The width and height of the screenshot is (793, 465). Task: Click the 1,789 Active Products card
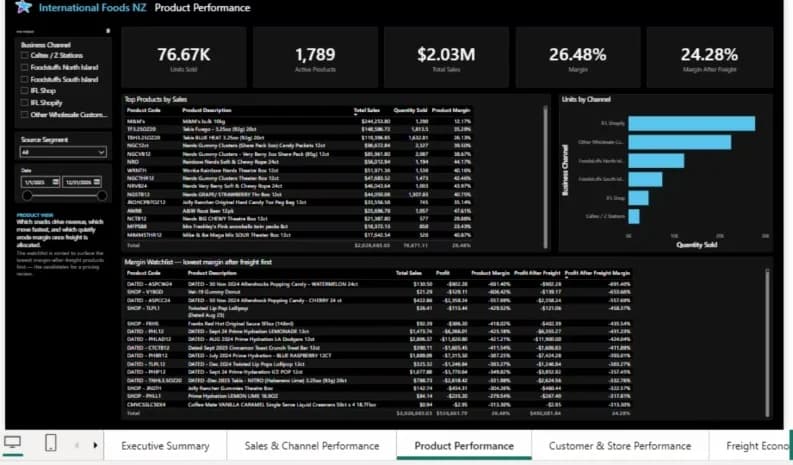click(x=315, y=58)
